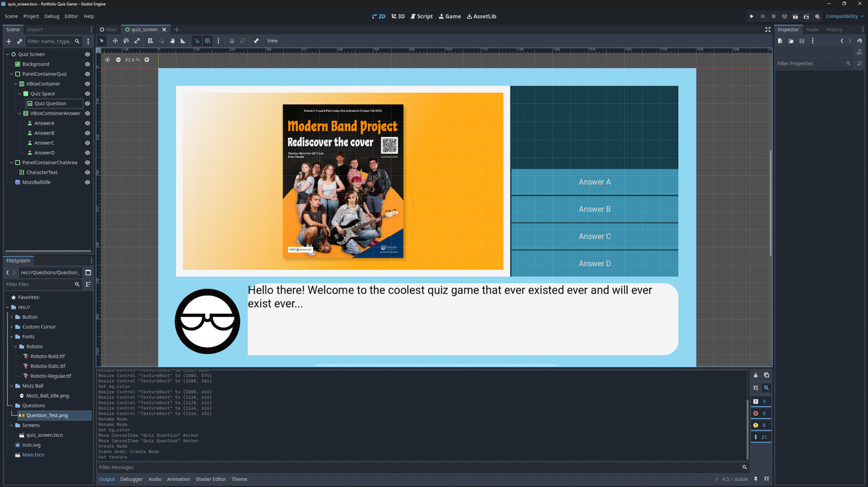868x487 pixels.
Task: Click the Filter Properties input field
Action: (x=810, y=64)
